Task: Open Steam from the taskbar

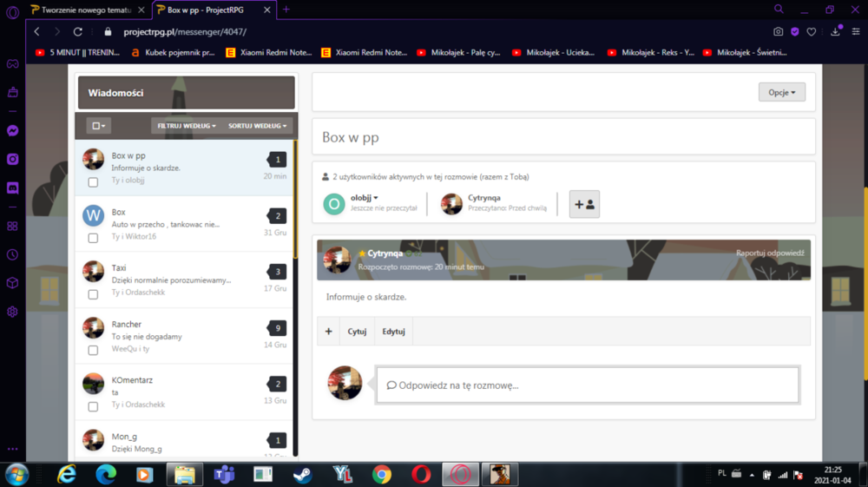Action: pyautogui.click(x=302, y=474)
